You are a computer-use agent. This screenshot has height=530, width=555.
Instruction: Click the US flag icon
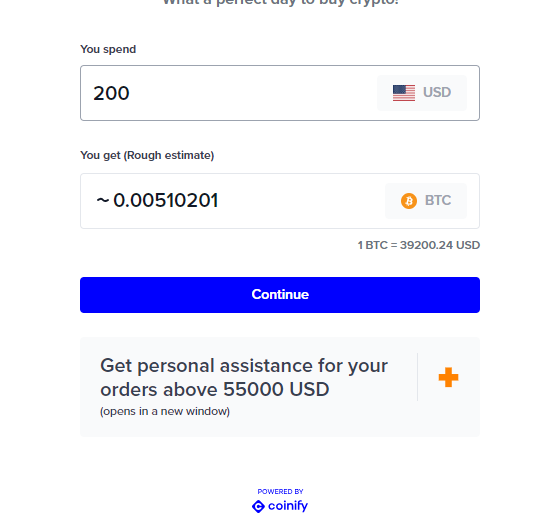click(x=404, y=93)
